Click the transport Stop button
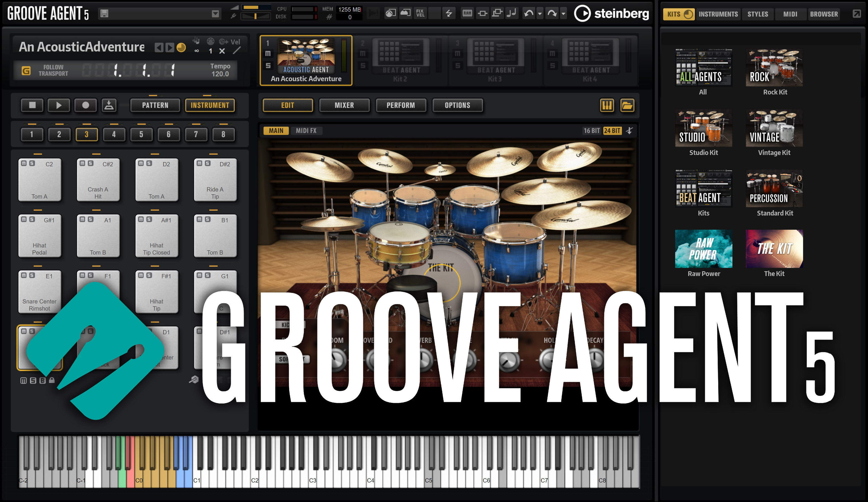 pos(32,105)
